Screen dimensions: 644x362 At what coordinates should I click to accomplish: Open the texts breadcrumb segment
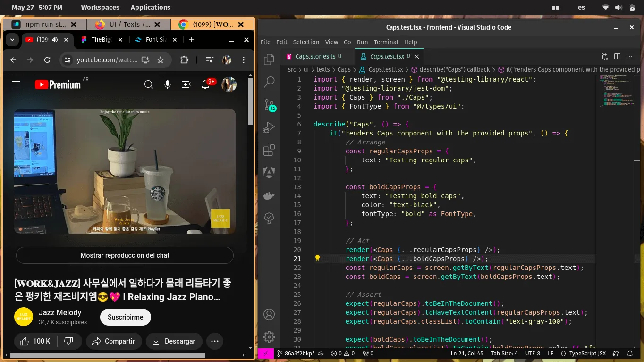point(323,69)
